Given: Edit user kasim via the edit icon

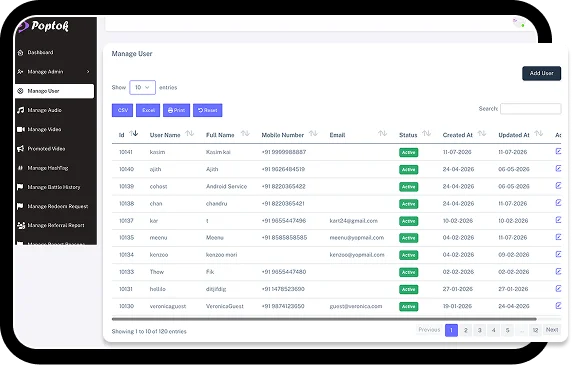Looking at the screenshot, I should (x=558, y=151).
